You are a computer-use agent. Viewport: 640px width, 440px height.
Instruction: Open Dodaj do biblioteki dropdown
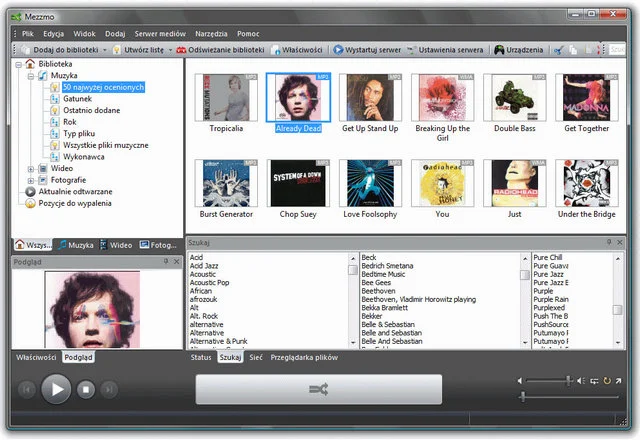[x=58, y=49]
